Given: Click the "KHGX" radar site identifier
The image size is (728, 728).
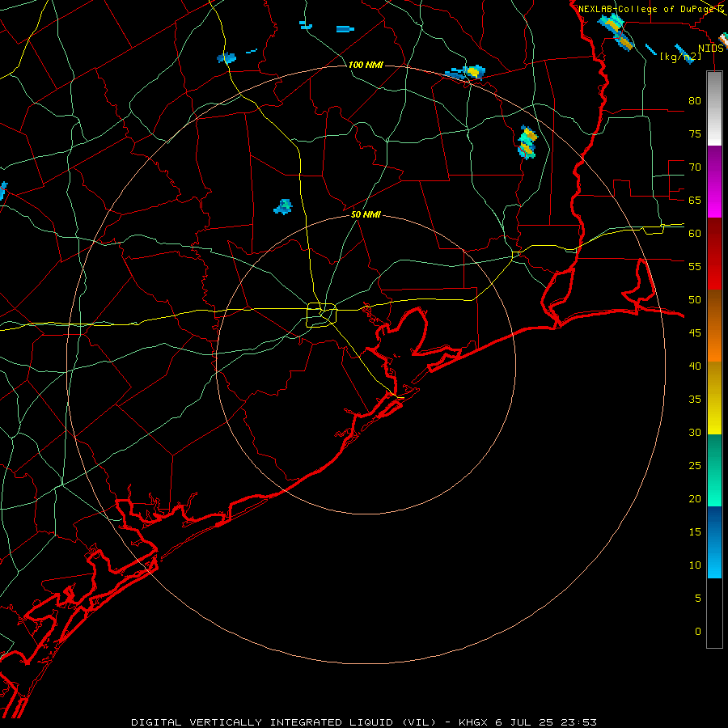Looking at the screenshot, I should (x=473, y=722).
